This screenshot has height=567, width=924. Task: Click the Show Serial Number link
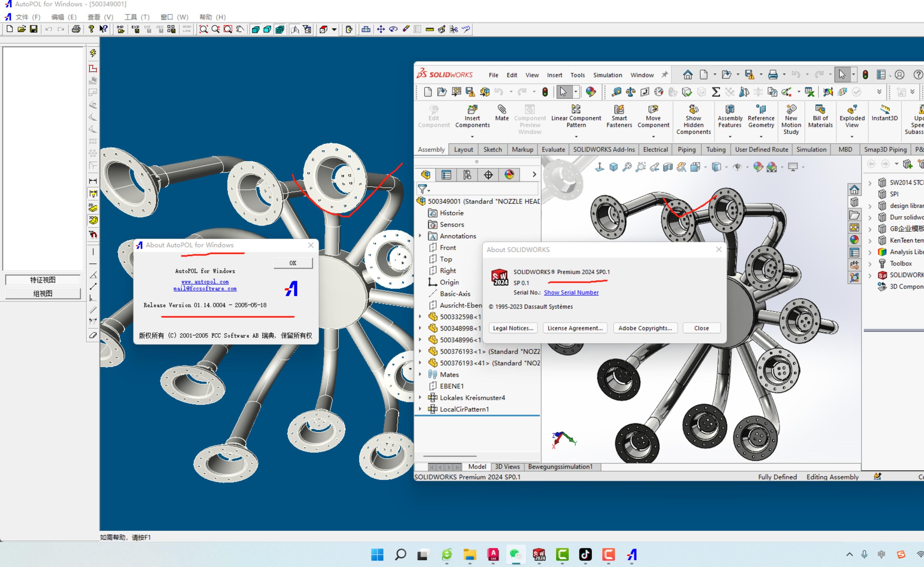coord(571,292)
